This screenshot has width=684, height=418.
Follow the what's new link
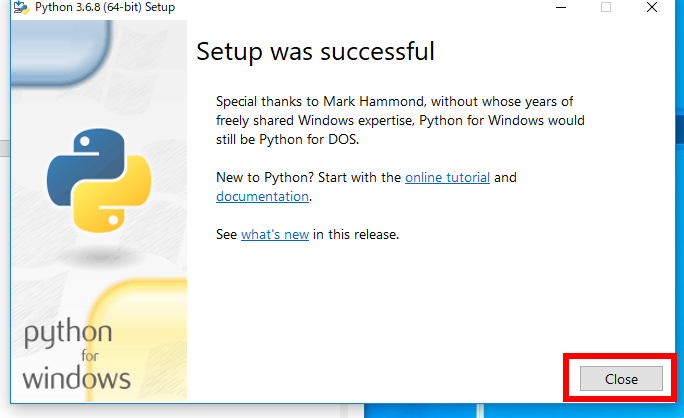275,235
